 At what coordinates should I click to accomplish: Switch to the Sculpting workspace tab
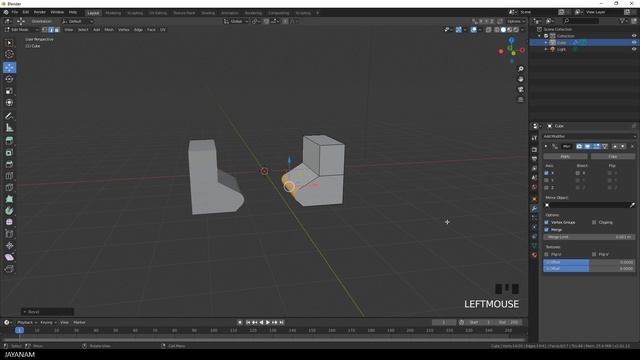pyautogui.click(x=135, y=13)
